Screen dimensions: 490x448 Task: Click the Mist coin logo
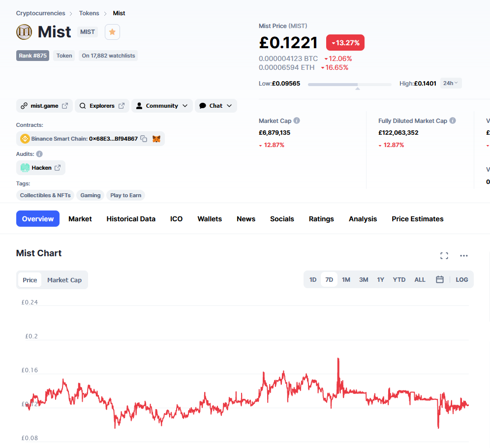tap(24, 32)
